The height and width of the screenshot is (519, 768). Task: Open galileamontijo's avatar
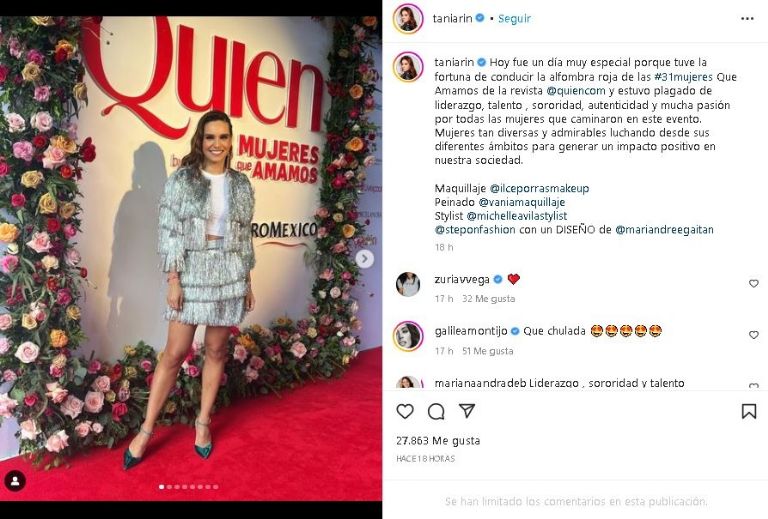(x=408, y=336)
